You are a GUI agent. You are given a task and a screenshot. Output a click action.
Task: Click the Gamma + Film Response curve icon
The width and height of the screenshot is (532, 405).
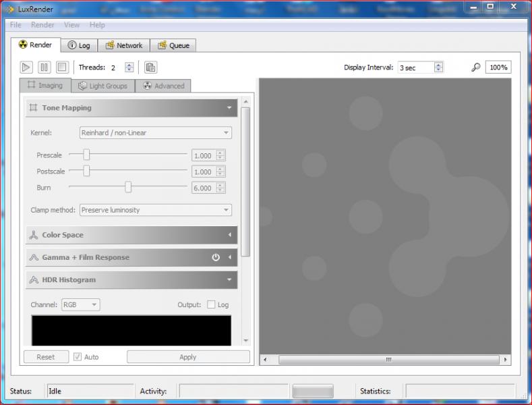coord(34,258)
